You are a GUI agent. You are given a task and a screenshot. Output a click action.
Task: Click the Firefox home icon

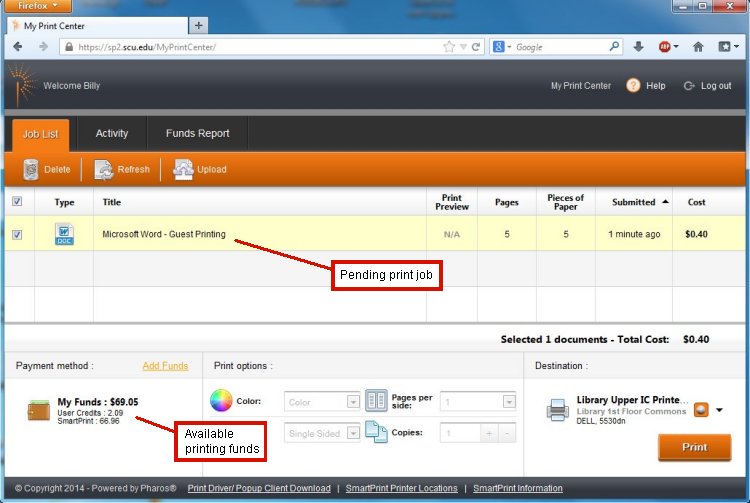click(x=698, y=47)
